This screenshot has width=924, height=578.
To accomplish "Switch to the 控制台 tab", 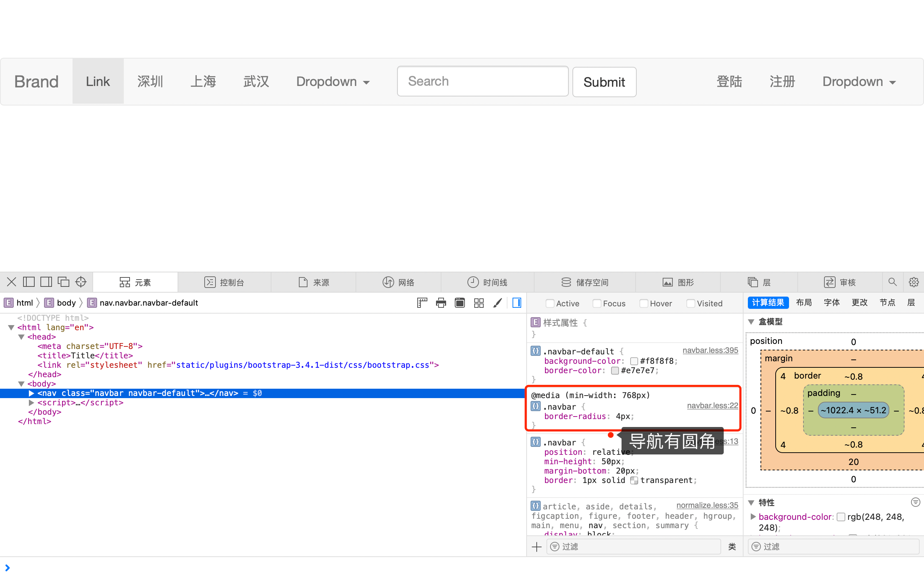I will pos(224,282).
